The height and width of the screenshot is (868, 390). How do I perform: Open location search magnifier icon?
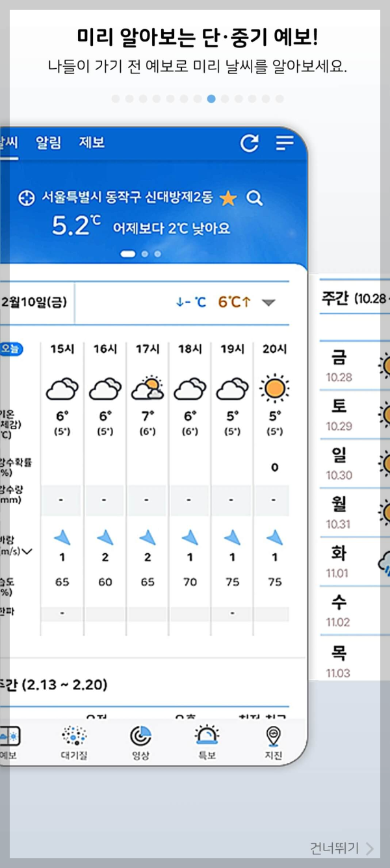pos(255,197)
